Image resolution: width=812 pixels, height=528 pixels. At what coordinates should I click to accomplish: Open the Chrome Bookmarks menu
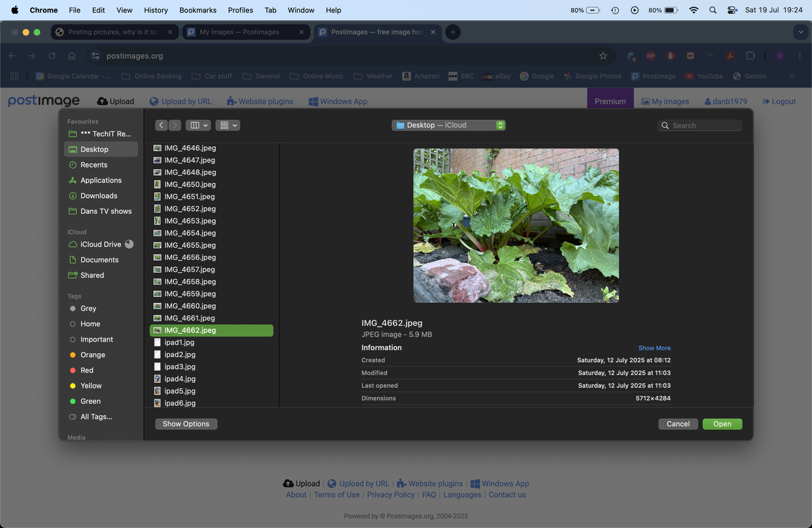(x=197, y=10)
